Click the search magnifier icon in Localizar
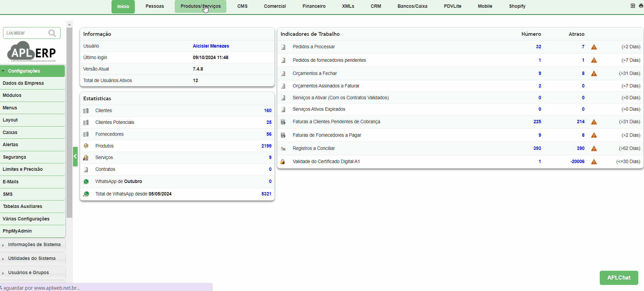This screenshot has width=644, height=291. 52,33
